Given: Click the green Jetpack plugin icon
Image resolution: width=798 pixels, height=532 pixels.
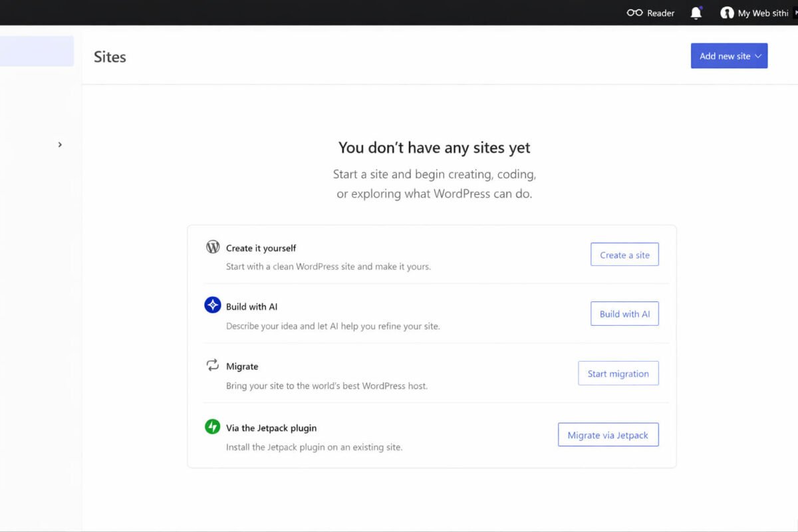Looking at the screenshot, I should [213, 427].
